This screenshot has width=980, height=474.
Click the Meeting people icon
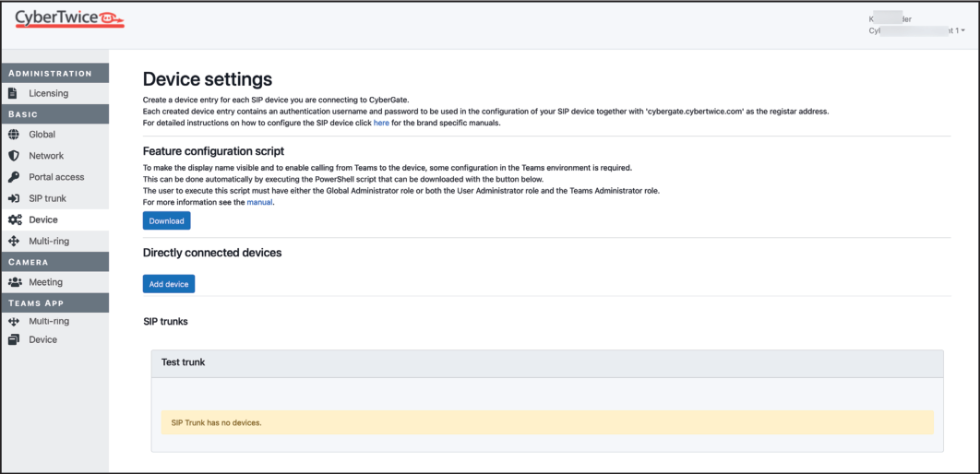tap(15, 282)
